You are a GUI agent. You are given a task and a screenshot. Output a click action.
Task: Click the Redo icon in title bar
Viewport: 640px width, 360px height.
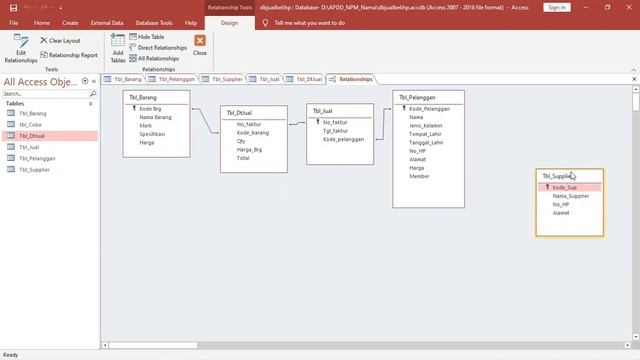[44, 8]
